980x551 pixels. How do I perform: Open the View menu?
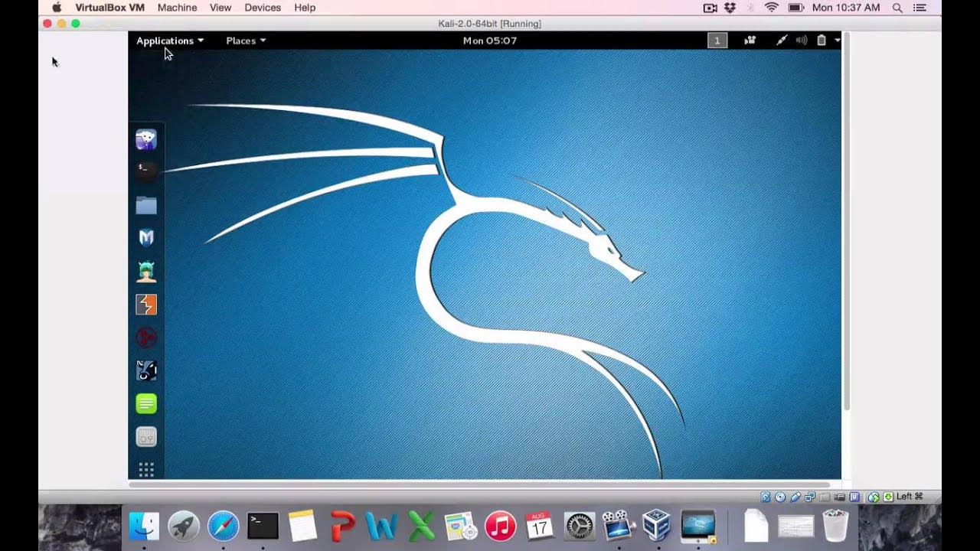pyautogui.click(x=220, y=8)
